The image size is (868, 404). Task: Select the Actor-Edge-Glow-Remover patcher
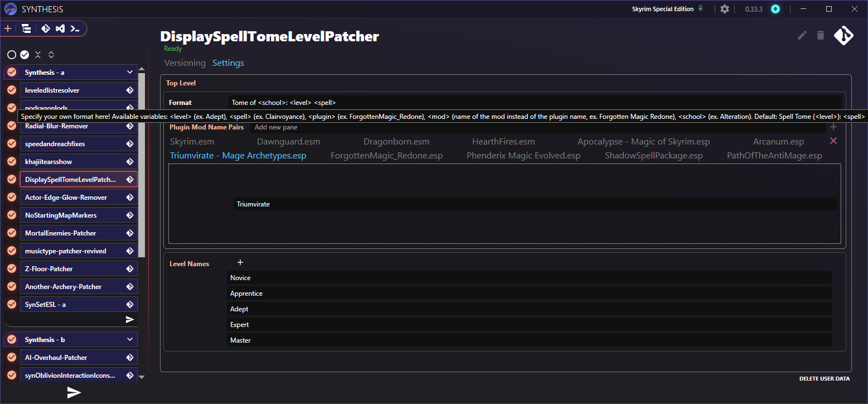pos(79,198)
